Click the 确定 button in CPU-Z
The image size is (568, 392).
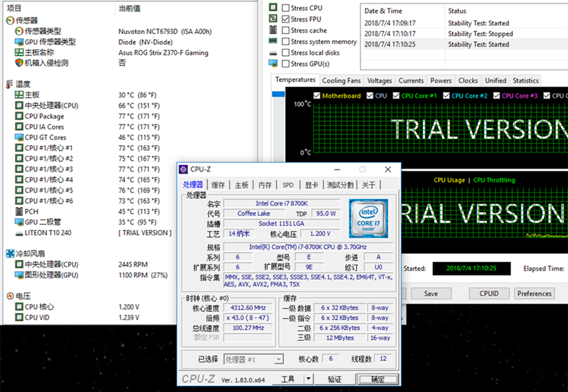[x=377, y=379]
